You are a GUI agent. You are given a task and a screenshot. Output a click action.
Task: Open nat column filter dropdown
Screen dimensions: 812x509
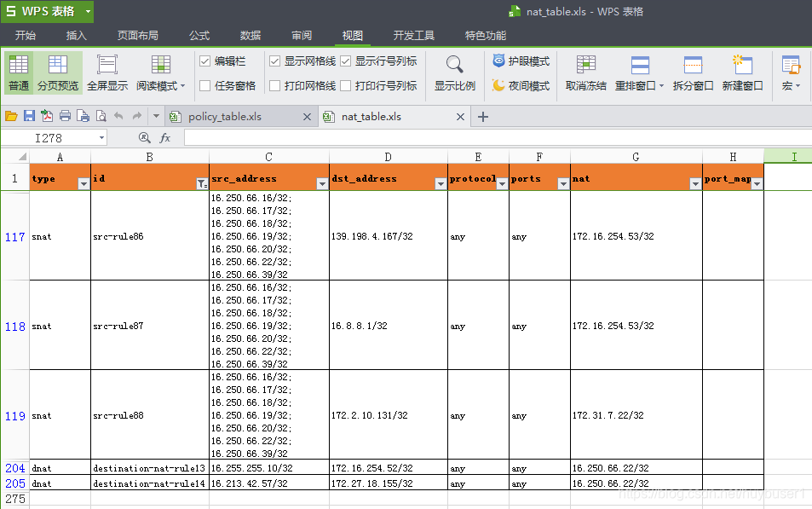pos(695,183)
